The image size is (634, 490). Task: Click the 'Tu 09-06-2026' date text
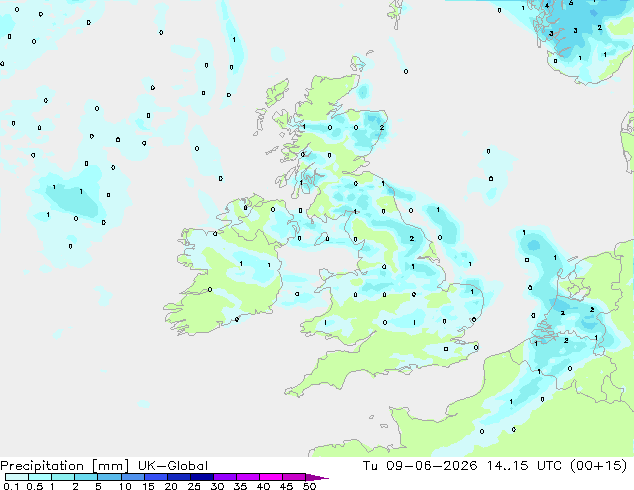(420, 466)
